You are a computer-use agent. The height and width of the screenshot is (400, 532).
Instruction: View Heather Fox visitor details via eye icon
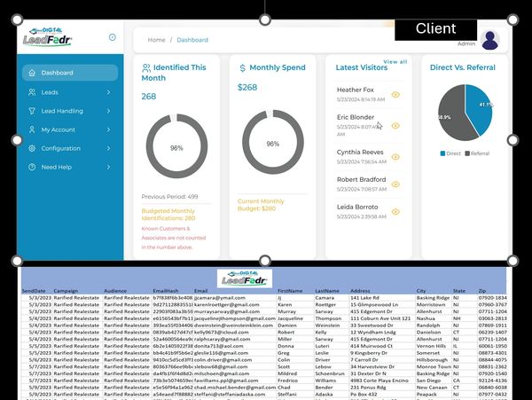click(x=395, y=95)
